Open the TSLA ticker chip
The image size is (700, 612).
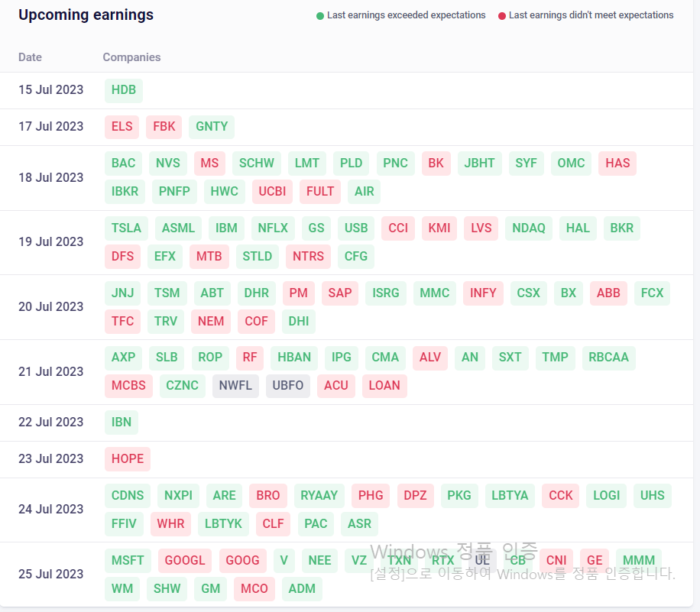(126, 228)
